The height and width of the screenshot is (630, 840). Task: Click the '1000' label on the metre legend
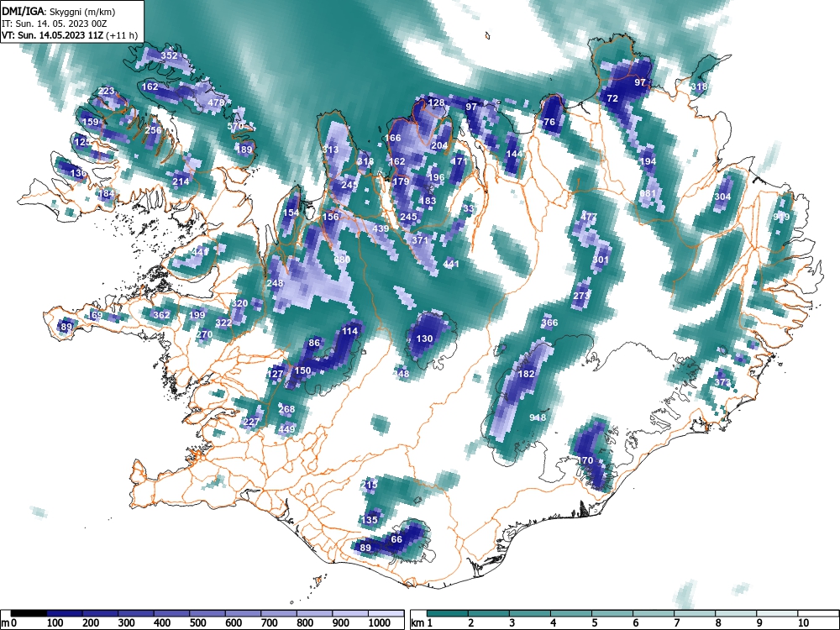(x=381, y=623)
